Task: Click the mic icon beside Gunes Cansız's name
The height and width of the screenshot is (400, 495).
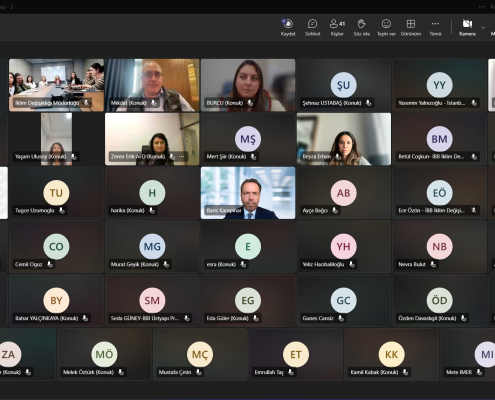Action: pos(341,318)
